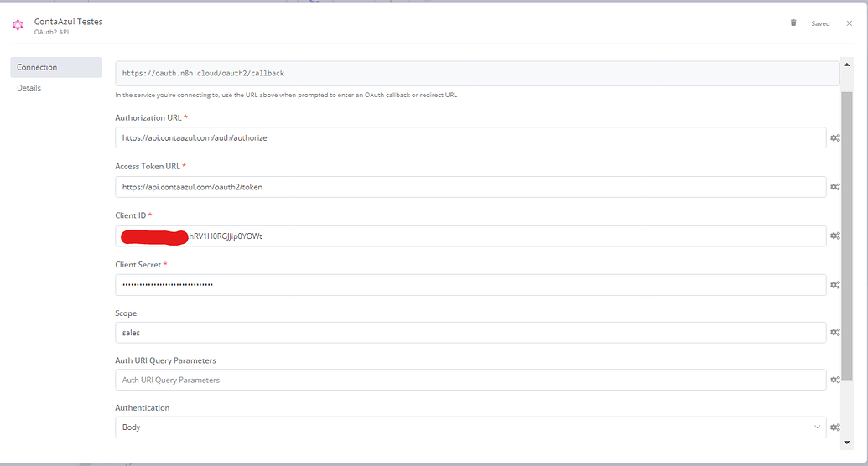Click the ContaAzul Testes credential logo icon

[18, 26]
